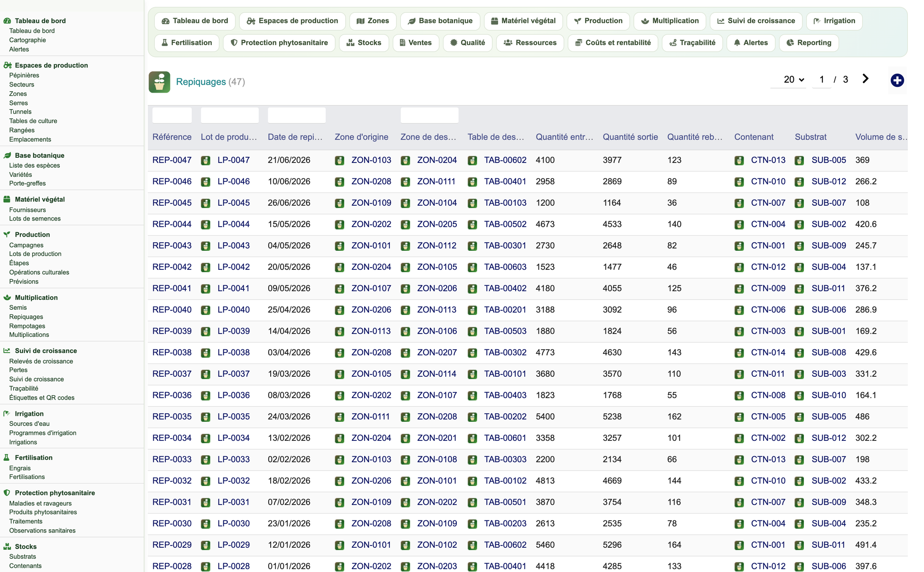Viewport: 924px width, 572px height.
Task: Click the Stocks boxes icon in sidebar
Action: pyautogui.click(x=7, y=546)
